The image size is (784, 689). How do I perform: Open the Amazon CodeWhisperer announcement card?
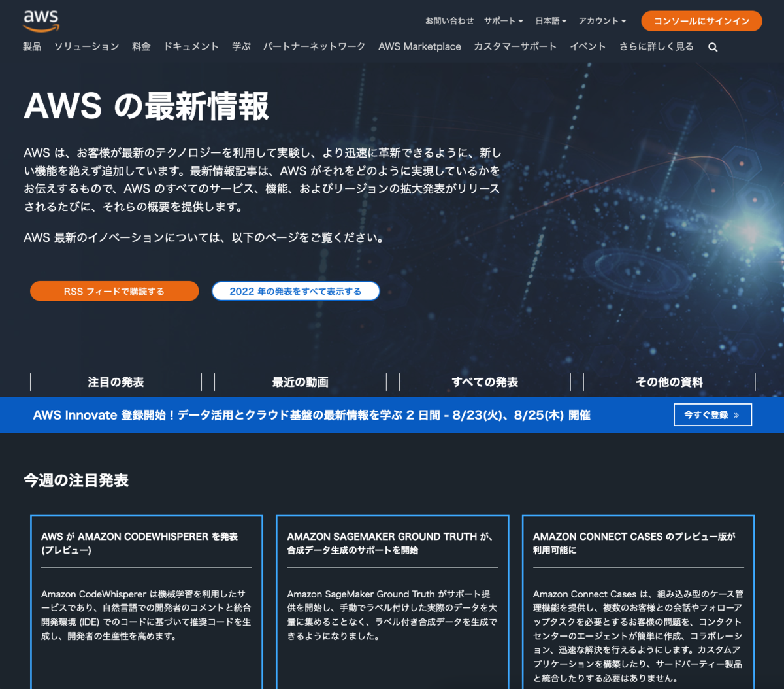point(146,601)
